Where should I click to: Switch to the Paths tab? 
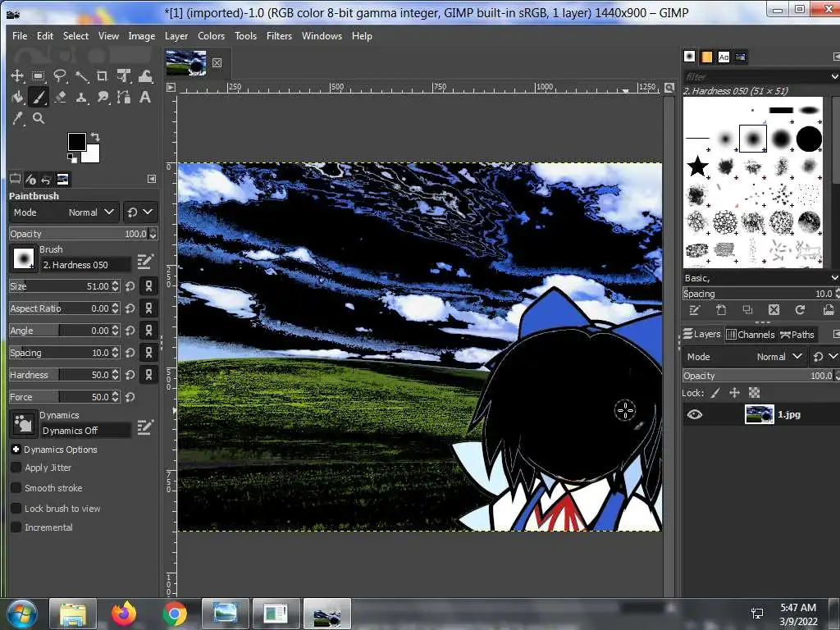tap(797, 335)
